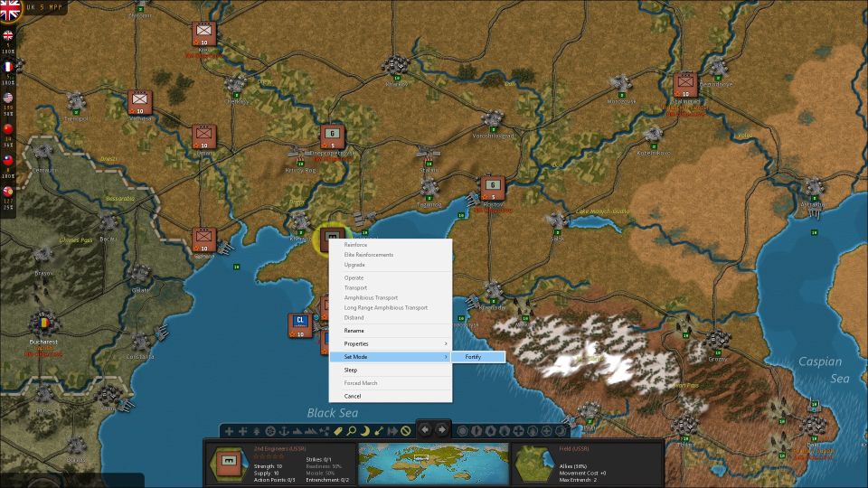Screen dimensions: 868x488
Task: Select the Soviet unit at Odessa
Action: 203,239
